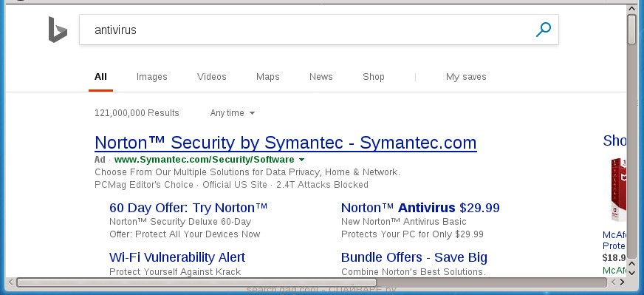Click the vertical scrollbar up arrow
Screen dimensions: 644x295
click(632, 9)
